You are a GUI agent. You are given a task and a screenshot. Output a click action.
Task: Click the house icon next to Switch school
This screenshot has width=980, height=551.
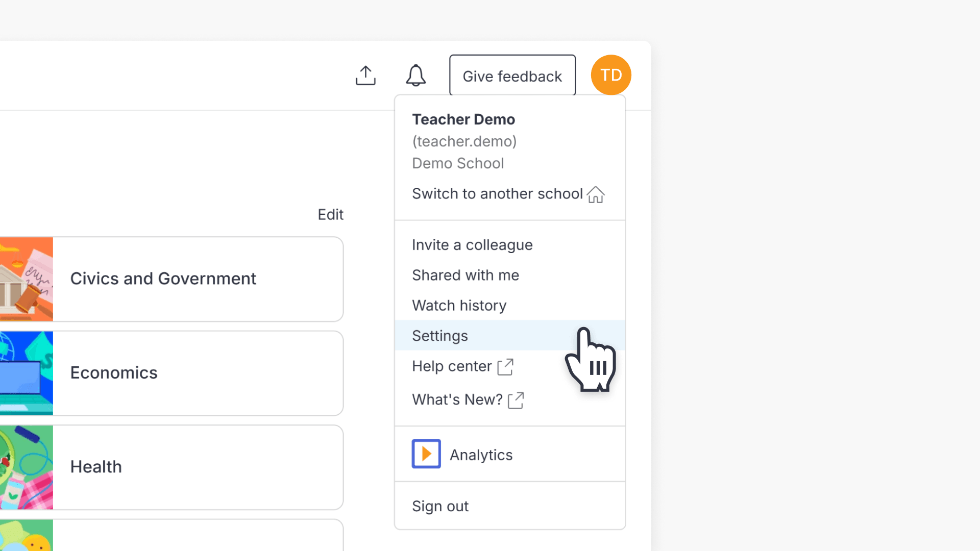pos(596,194)
